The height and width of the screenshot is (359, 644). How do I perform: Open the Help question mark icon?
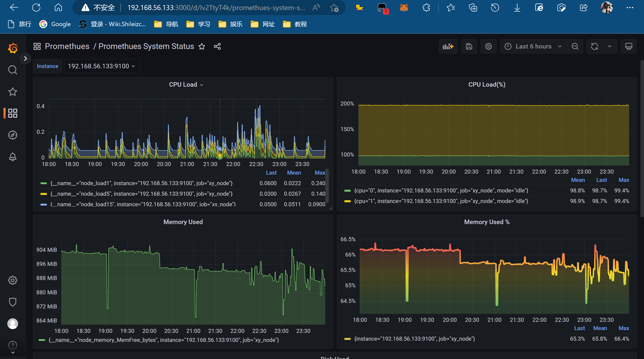(13, 345)
